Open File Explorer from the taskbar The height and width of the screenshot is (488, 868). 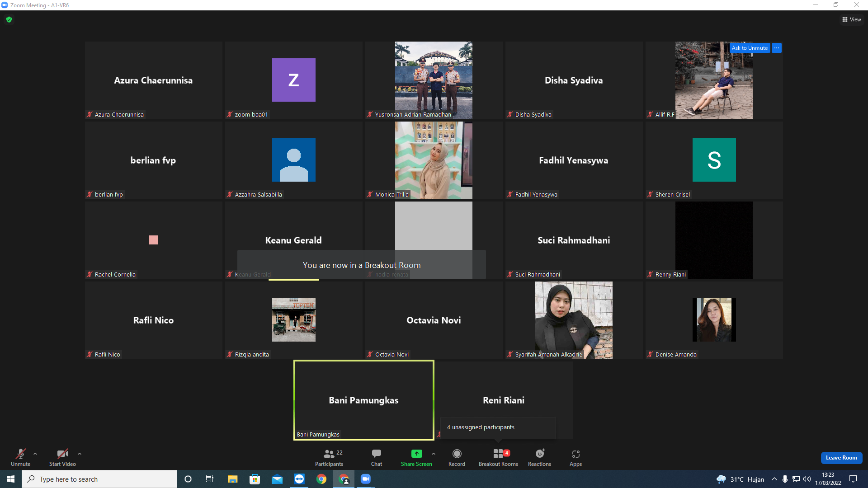click(x=232, y=479)
